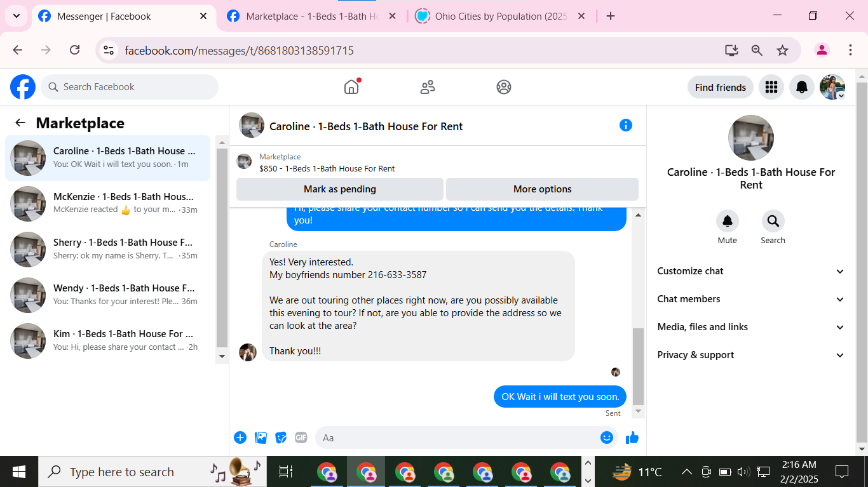Open $850 1-Beds listing link
This screenshot has height=487, width=868.
click(327, 169)
